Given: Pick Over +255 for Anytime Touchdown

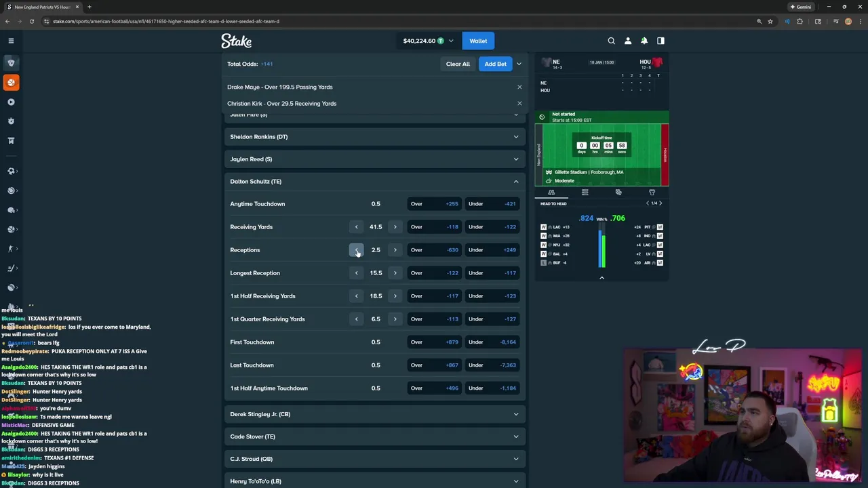Looking at the screenshot, I should coord(434,204).
